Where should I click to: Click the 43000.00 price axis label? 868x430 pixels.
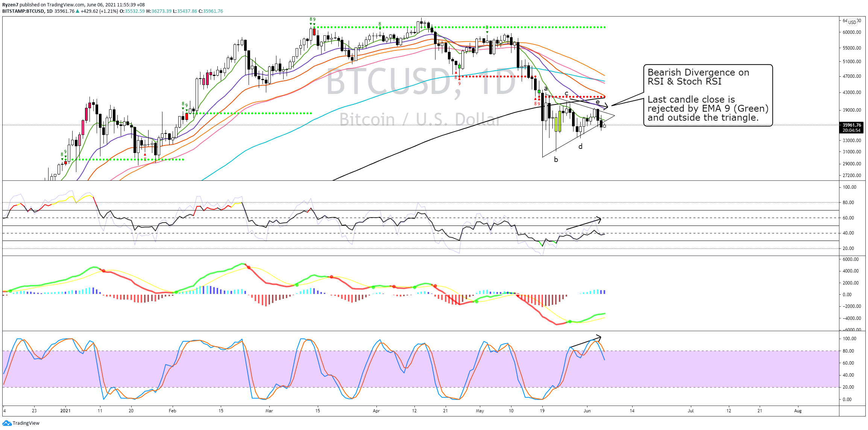pos(852,92)
